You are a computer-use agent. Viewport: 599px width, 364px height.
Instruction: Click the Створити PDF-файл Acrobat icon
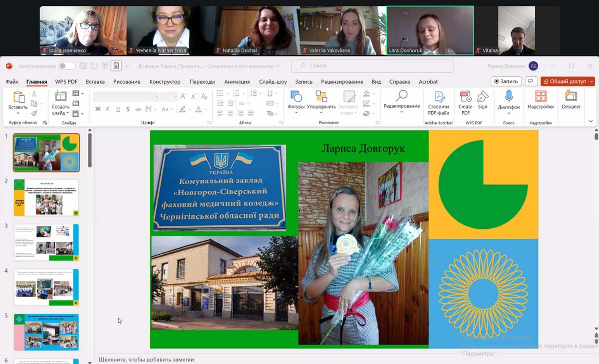point(439,97)
